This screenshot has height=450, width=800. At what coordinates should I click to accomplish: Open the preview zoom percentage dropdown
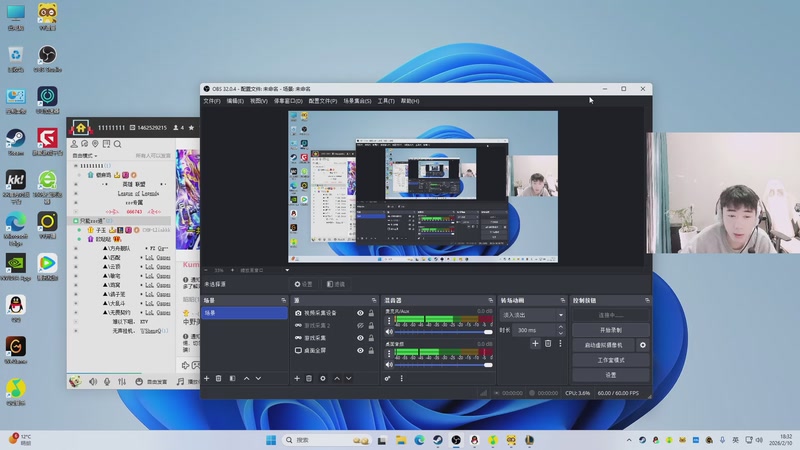pos(220,270)
